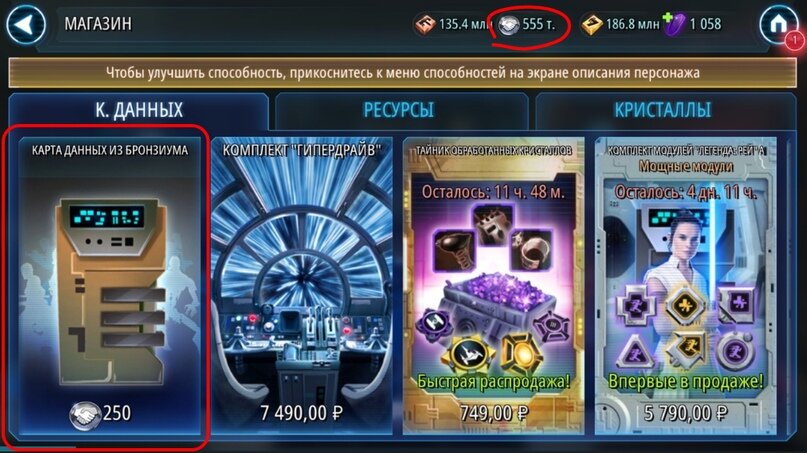Tap the handshake icon next to 250 price
Screen dimensions: 807x453
85,414
